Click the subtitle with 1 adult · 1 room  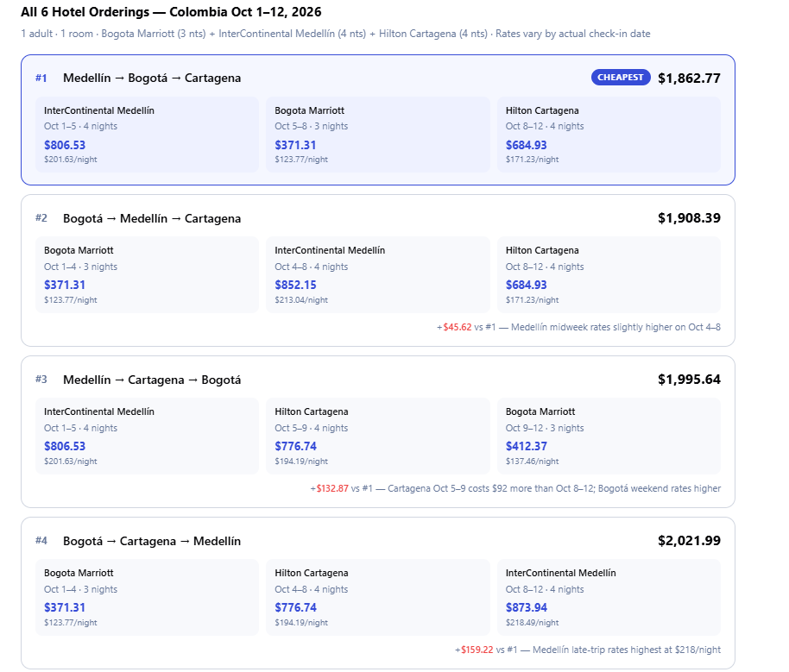(x=336, y=34)
